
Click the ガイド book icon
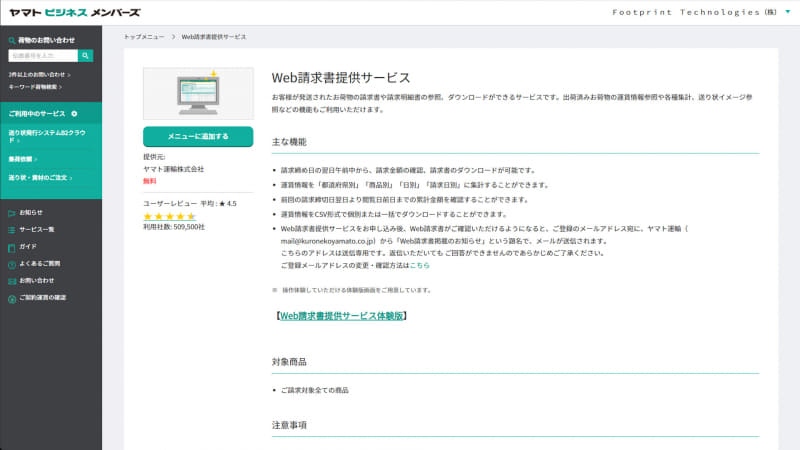(12, 247)
